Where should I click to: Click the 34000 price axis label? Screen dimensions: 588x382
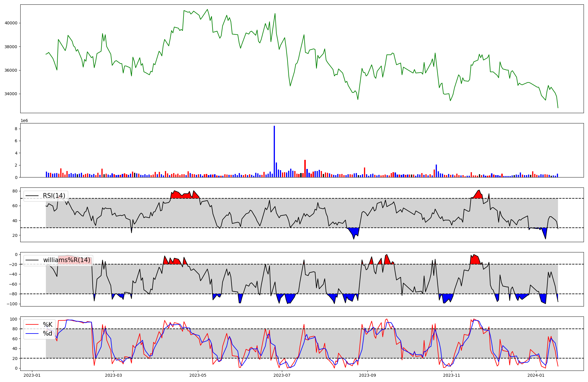coord(11,94)
